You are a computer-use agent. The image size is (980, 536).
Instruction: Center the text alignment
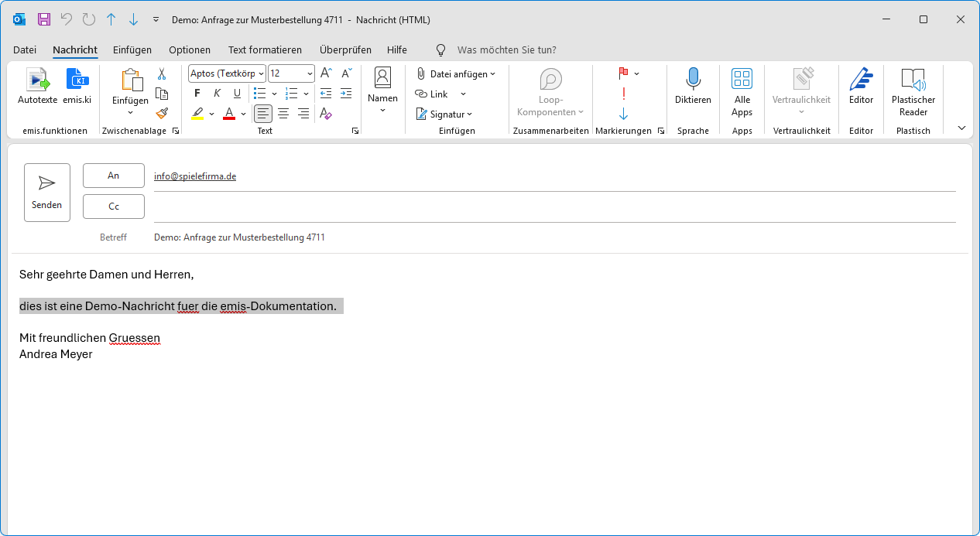(x=283, y=114)
